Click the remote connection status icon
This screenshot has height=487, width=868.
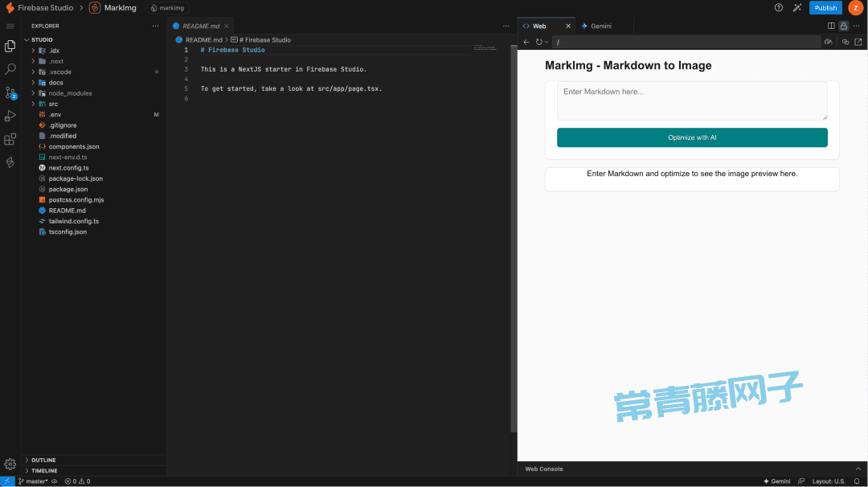point(6,481)
